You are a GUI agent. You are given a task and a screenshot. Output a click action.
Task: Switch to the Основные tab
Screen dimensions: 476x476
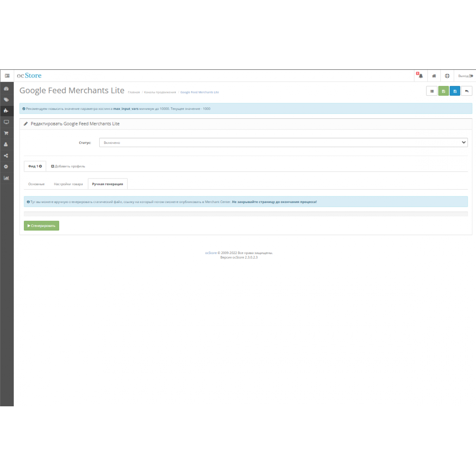tap(36, 184)
